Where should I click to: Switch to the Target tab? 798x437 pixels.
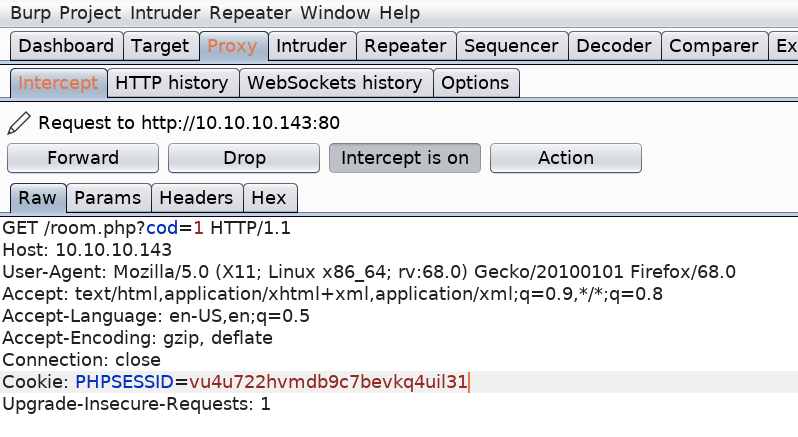tap(160, 46)
